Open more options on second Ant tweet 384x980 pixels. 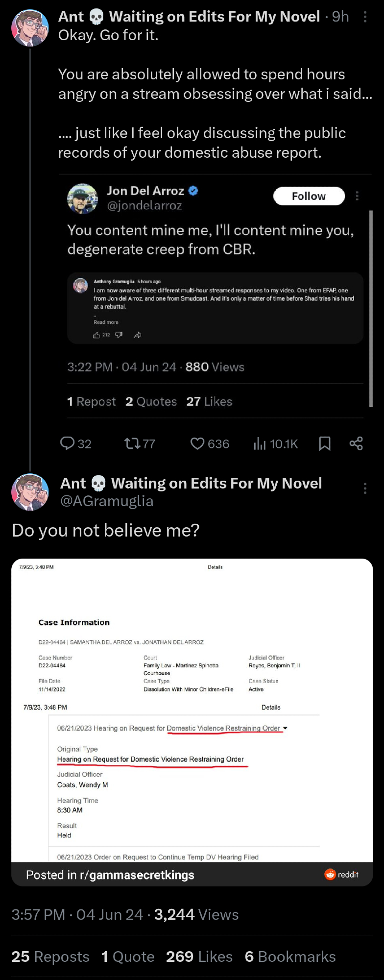point(365,488)
